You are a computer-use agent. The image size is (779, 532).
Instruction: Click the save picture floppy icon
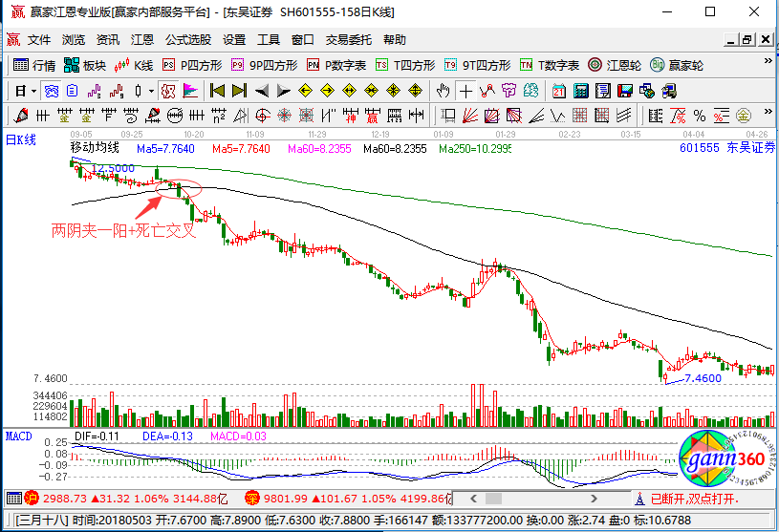coord(624,91)
